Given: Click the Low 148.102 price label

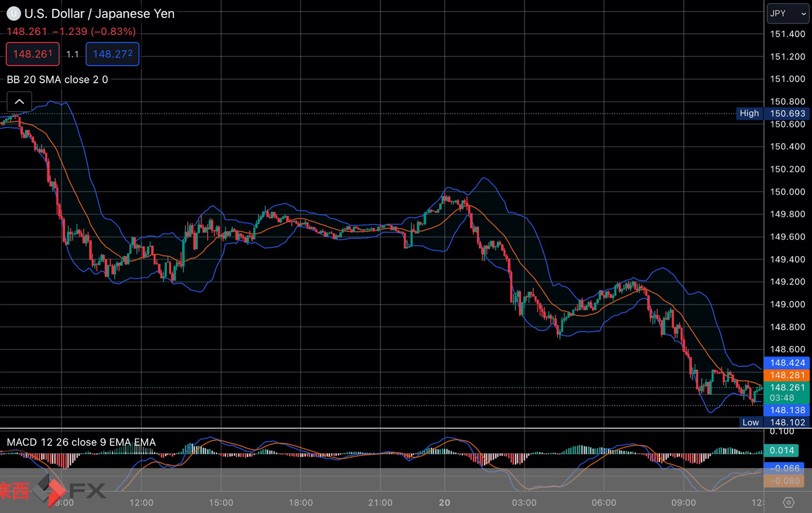Looking at the screenshot, I should click(x=774, y=422).
